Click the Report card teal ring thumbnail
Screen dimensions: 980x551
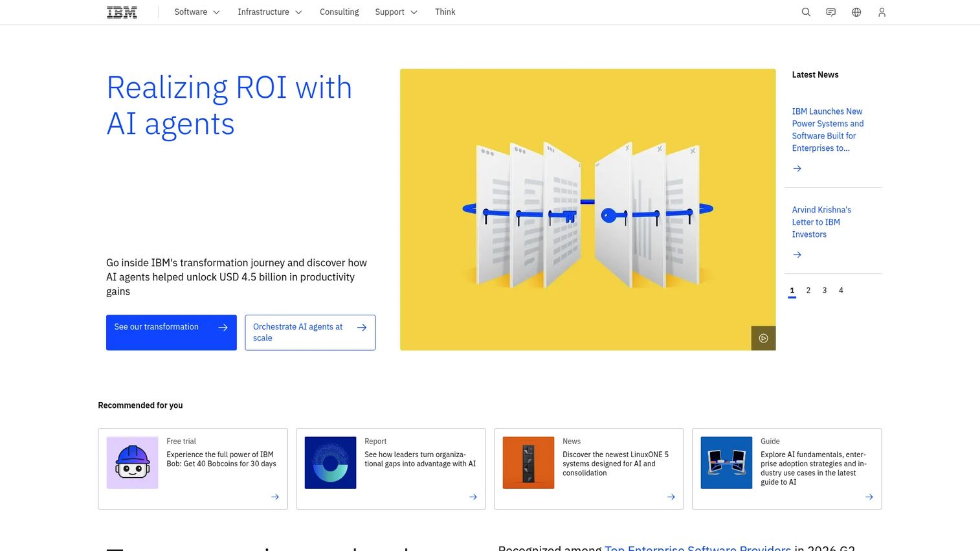(x=330, y=462)
